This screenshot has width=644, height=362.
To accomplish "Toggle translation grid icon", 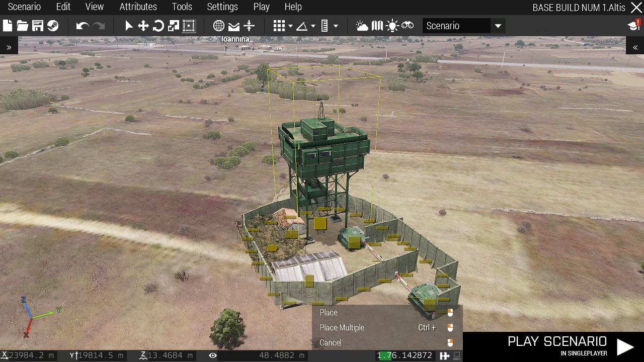I will point(279,26).
